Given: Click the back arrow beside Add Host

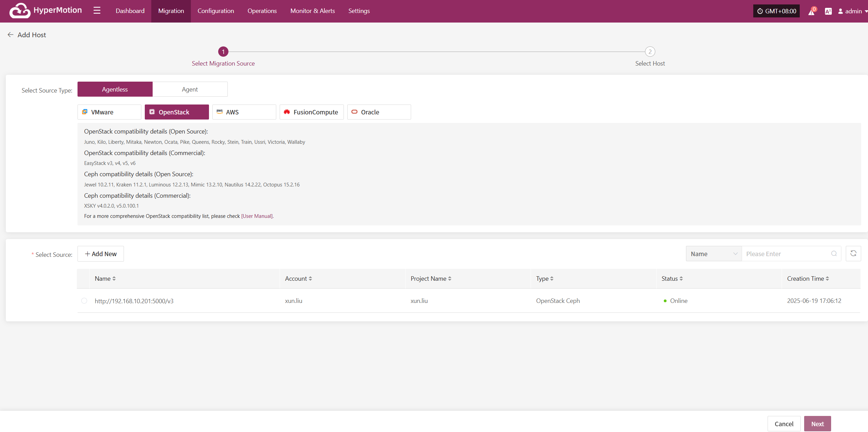Looking at the screenshot, I should click(x=11, y=35).
